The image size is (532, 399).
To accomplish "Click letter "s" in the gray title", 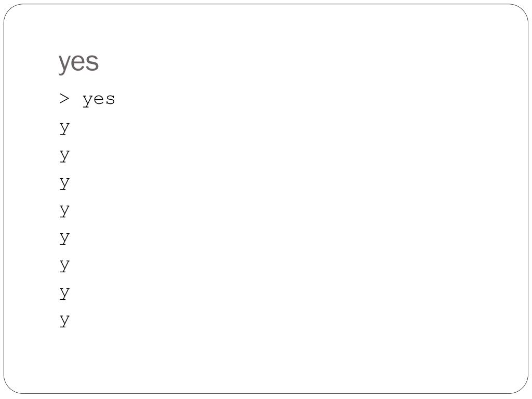I will pyautogui.click(x=92, y=62).
